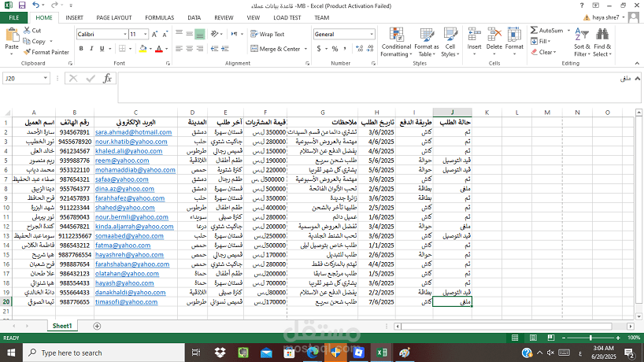Open the timasofi@yahoo.com email link

(127, 301)
